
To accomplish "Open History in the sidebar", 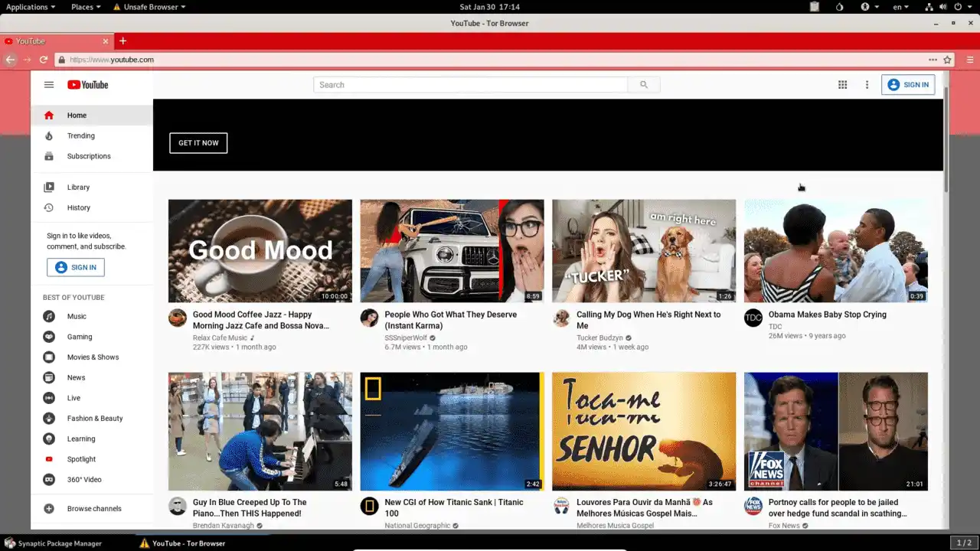I will click(x=92, y=208).
